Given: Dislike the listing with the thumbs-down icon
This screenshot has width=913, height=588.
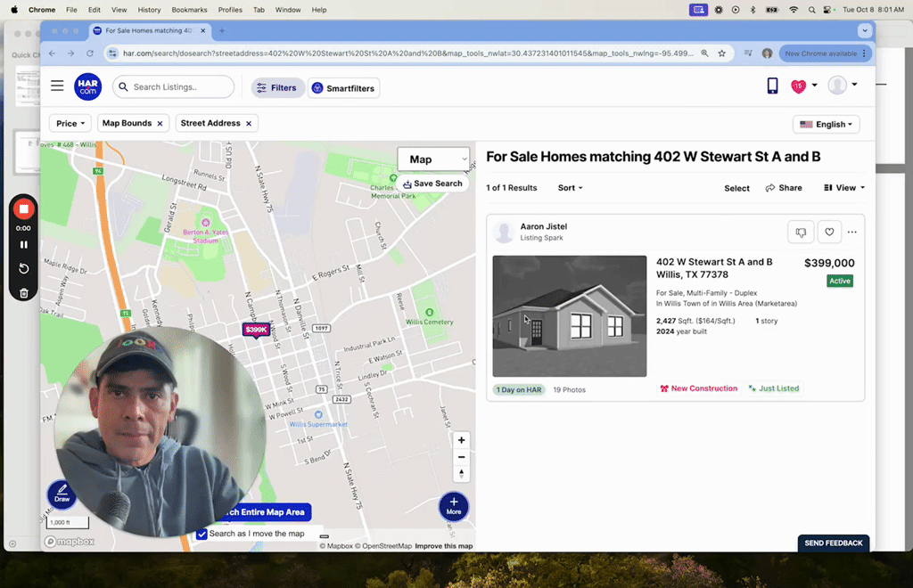Looking at the screenshot, I should (x=800, y=232).
